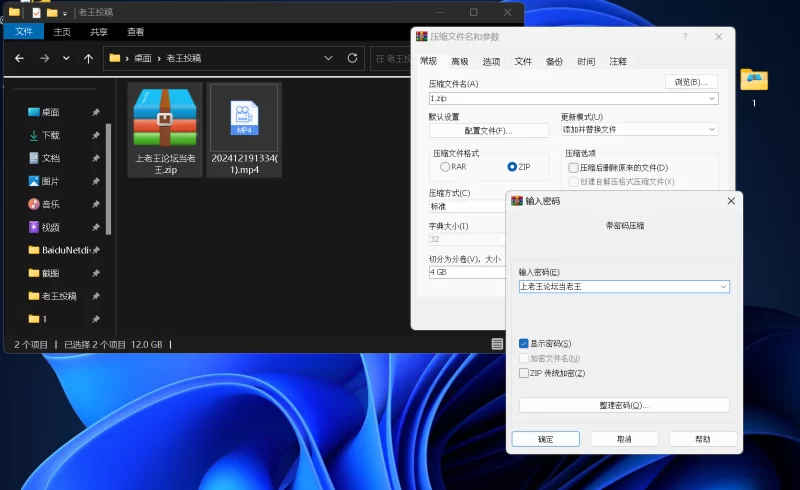The image size is (800, 490).
Task: Switch to the 时间 tab in WinRAR
Action: (586, 61)
